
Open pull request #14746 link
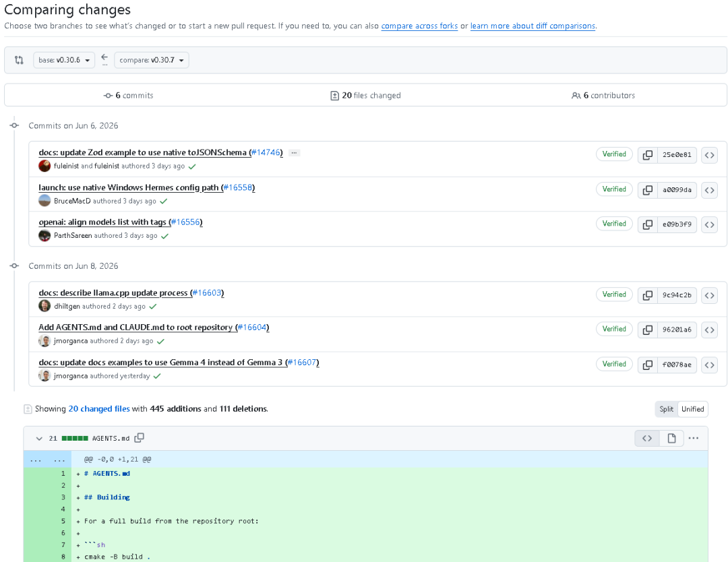266,152
